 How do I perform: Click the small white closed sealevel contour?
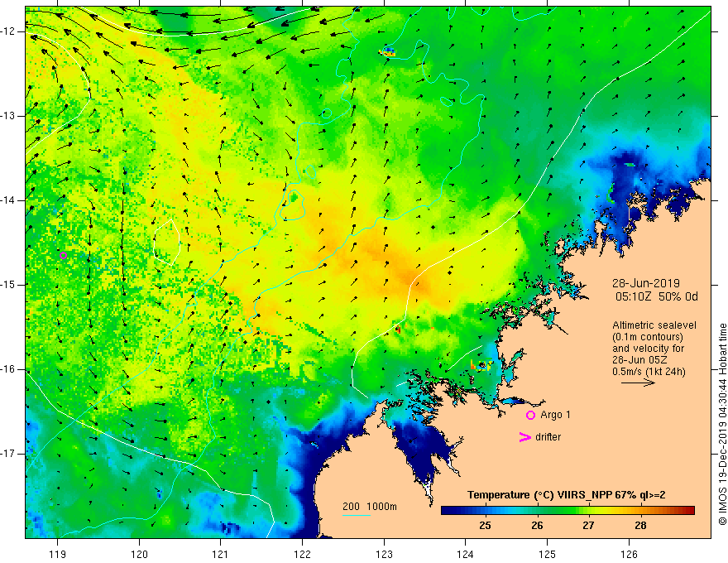coord(166,242)
